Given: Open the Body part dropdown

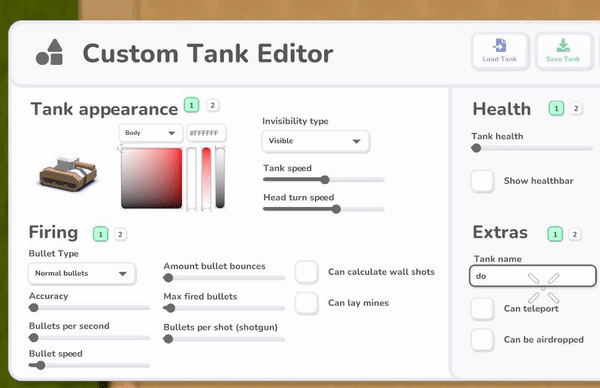Looking at the screenshot, I should tap(151, 133).
